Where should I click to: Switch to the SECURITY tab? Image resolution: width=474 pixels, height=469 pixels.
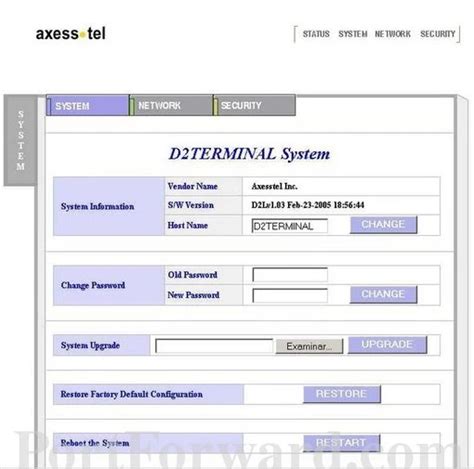tap(254, 106)
